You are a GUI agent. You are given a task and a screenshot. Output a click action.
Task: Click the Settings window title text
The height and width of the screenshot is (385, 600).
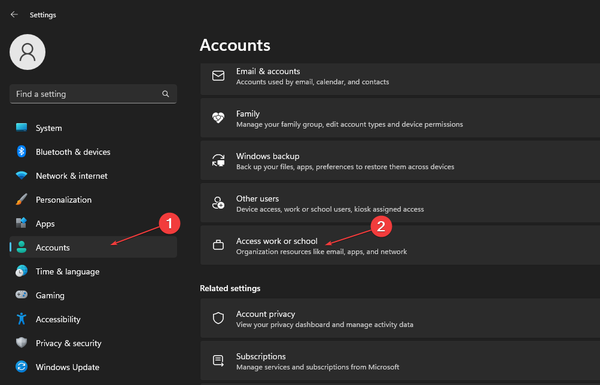point(43,15)
